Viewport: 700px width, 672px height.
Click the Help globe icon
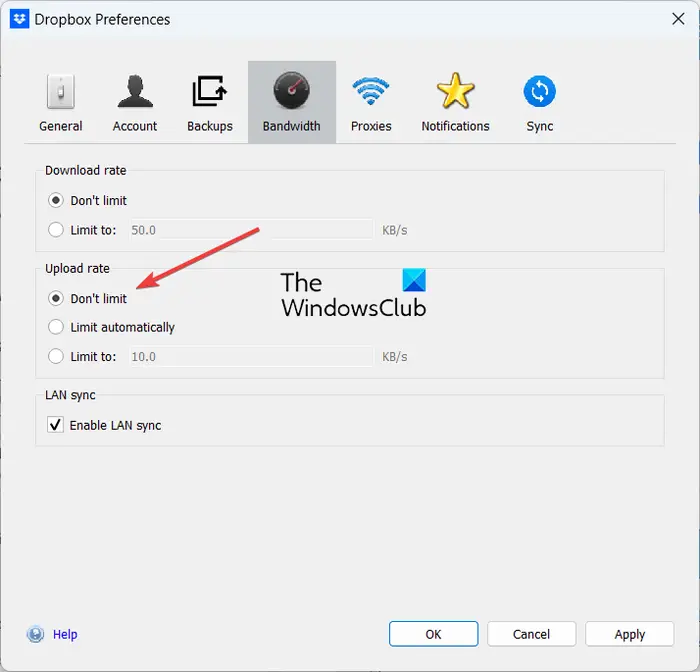tap(35, 634)
